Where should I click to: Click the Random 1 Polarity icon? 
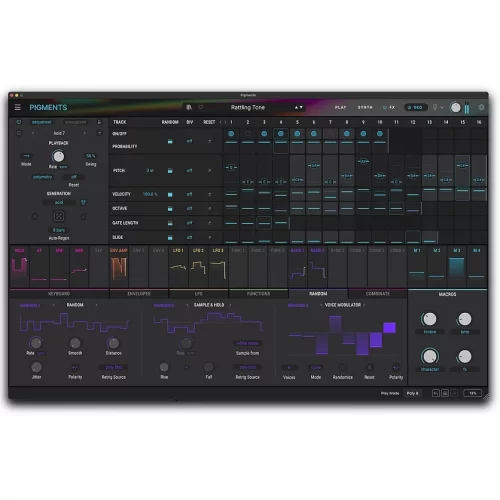tap(75, 367)
